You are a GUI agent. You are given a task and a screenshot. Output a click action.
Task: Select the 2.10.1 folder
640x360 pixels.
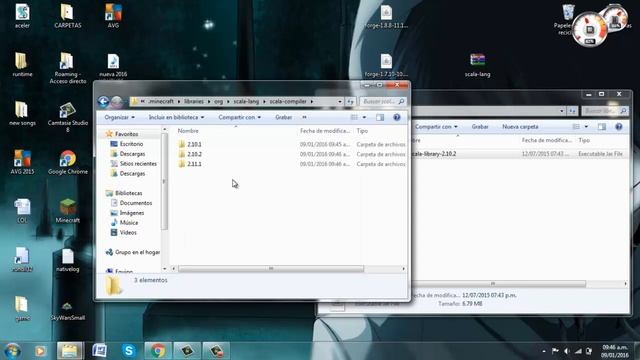(x=194, y=144)
